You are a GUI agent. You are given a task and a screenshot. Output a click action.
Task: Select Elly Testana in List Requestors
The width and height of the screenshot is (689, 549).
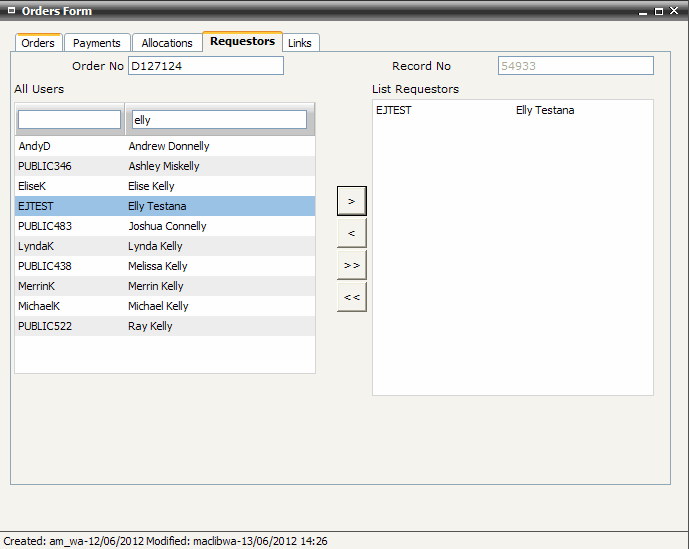coord(512,110)
